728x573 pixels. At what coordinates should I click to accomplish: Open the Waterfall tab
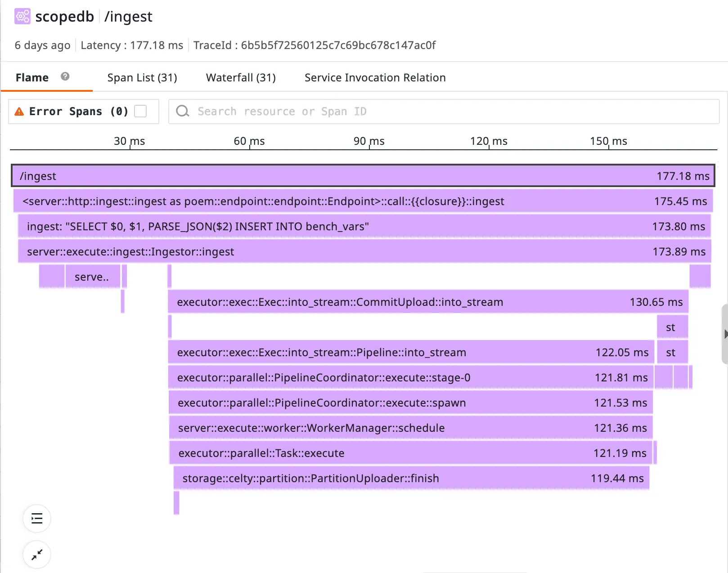tap(241, 78)
